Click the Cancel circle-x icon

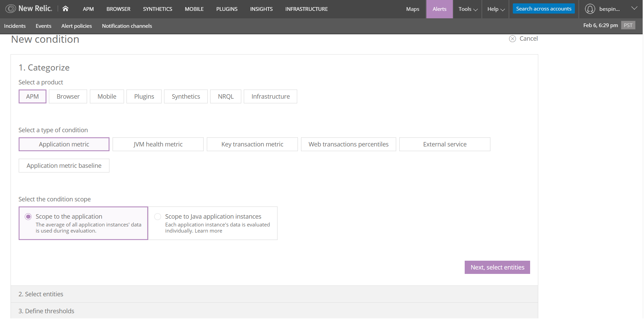[x=512, y=39]
